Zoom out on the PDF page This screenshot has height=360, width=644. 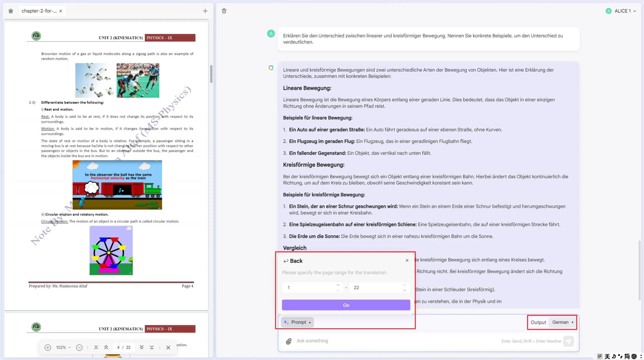tap(79, 347)
